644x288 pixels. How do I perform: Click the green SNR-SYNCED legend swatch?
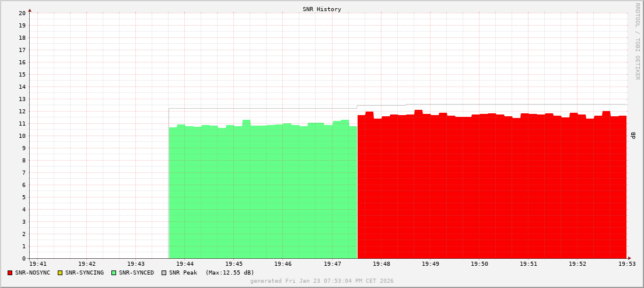click(x=114, y=273)
